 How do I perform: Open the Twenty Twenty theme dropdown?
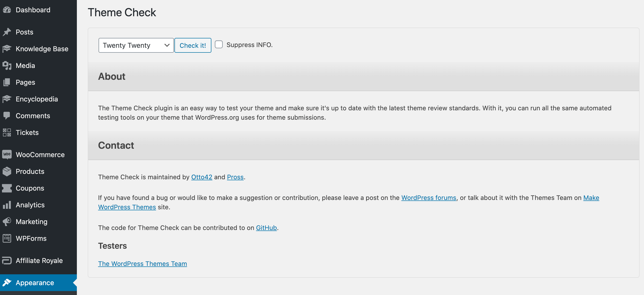136,45
